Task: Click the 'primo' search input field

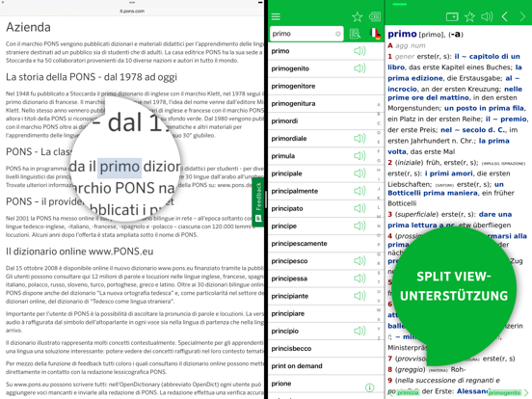Action: pos(306,34)
